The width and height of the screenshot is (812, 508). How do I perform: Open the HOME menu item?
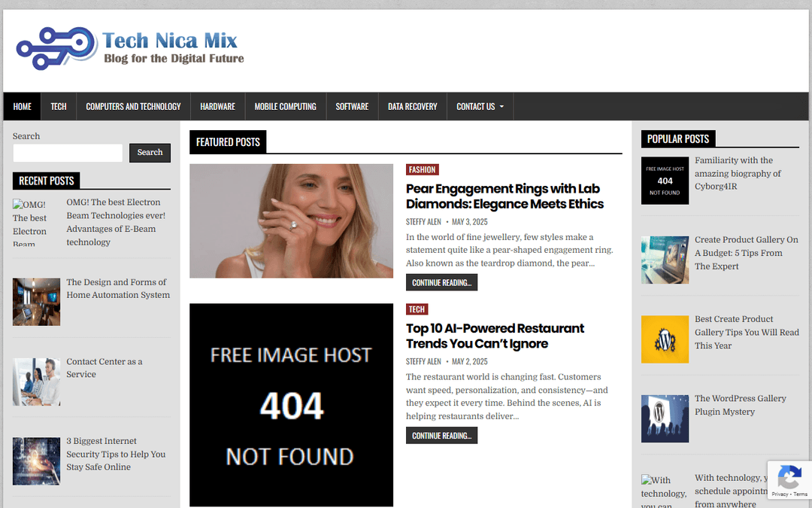[x=23, y=106]
